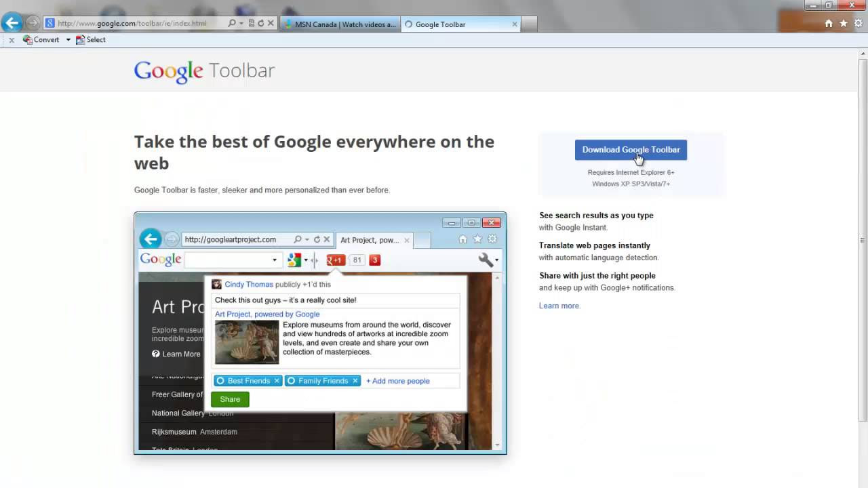This screenshot has height=488, width=868.
Task: Click the 'Take the best of Google' headline
Action: (314, 152)
